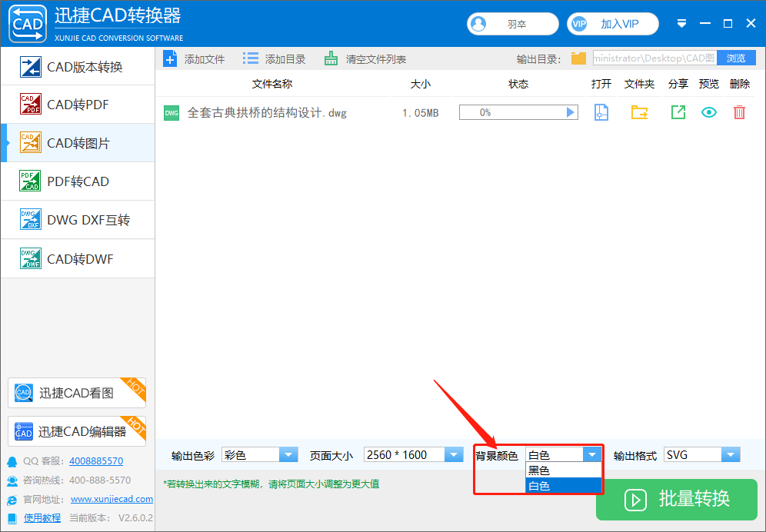Click the 状态 column header
Viewport: 766px width, 532px height.
coord(518,84)
